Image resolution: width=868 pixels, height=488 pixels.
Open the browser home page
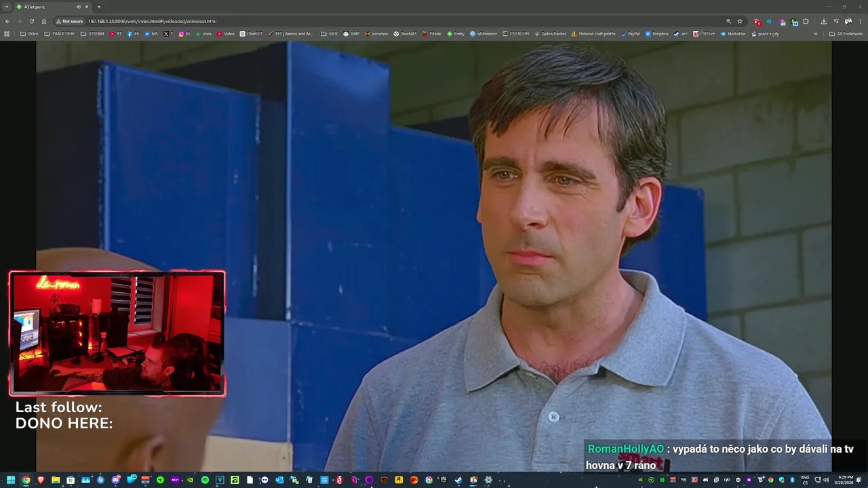click(44, 21)
